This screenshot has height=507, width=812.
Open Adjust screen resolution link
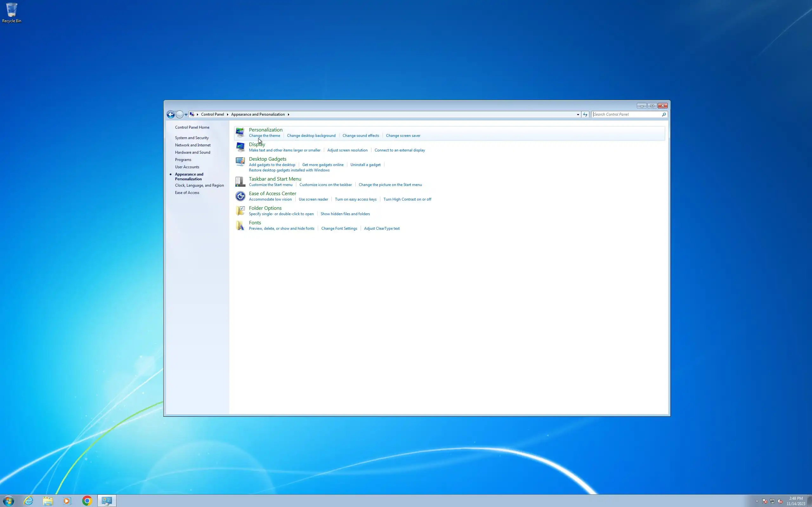(x=347, y=150)
